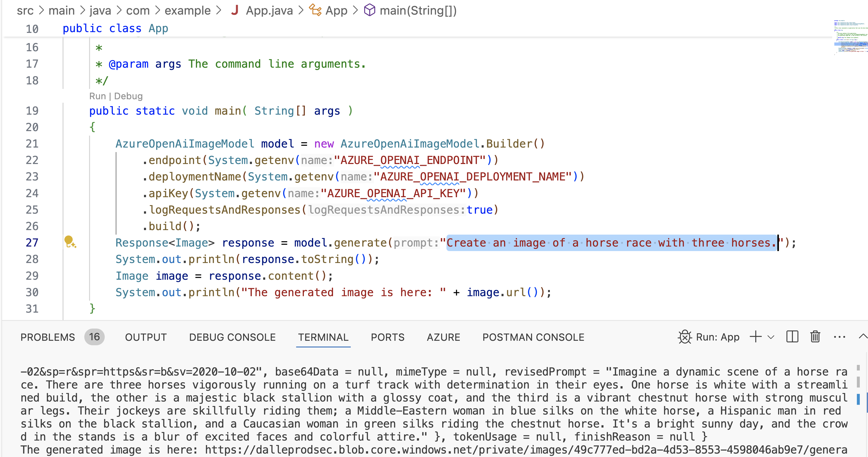Click 'AzureOpenAiImageModel.Builder()' on line 21
Screen dimensions: 868x457
coord(442,144)
